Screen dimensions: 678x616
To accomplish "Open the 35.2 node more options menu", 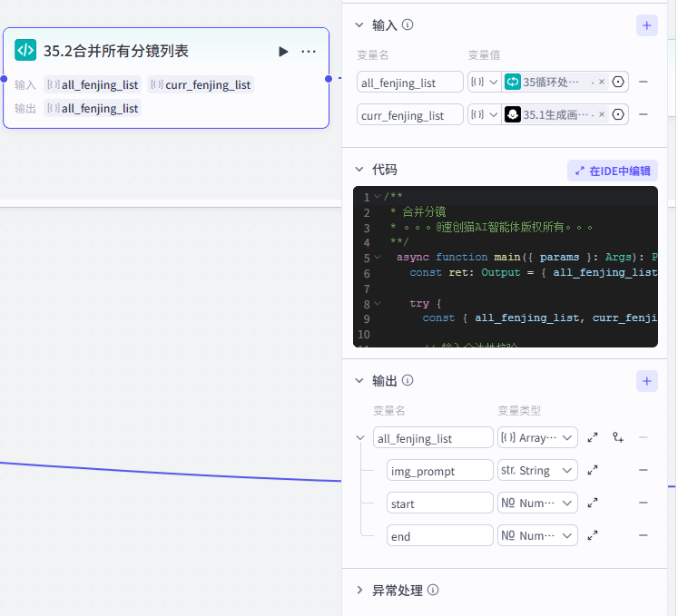I will [309, 52].
